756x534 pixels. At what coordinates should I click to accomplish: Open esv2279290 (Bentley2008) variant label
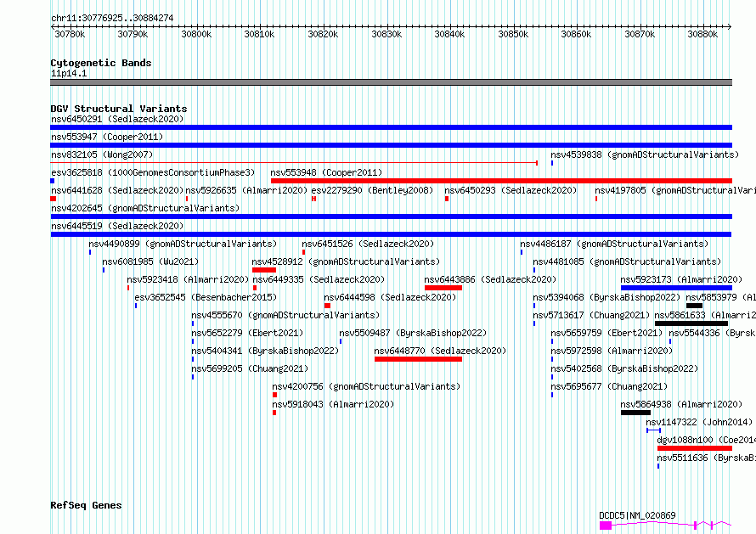[372, 190]
